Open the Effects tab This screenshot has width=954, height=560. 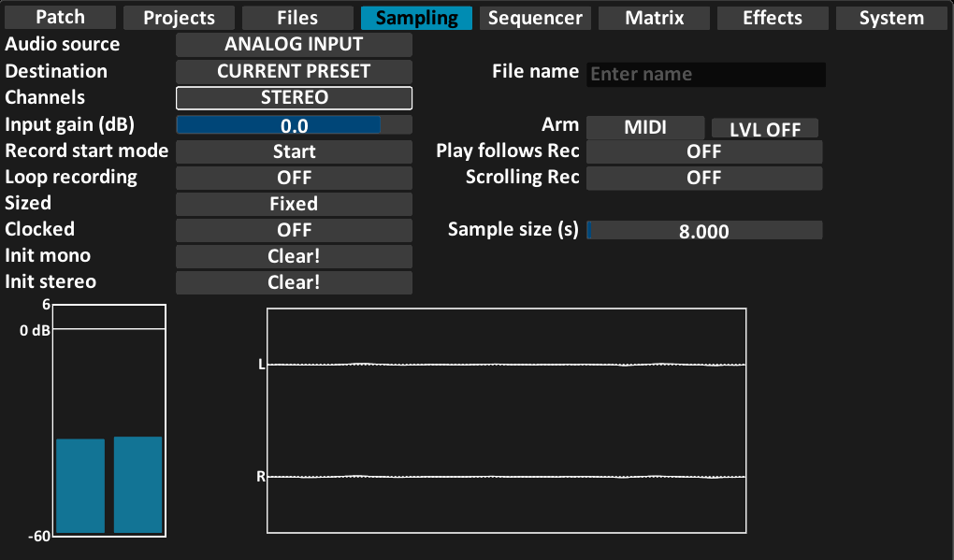click(772, 18)
